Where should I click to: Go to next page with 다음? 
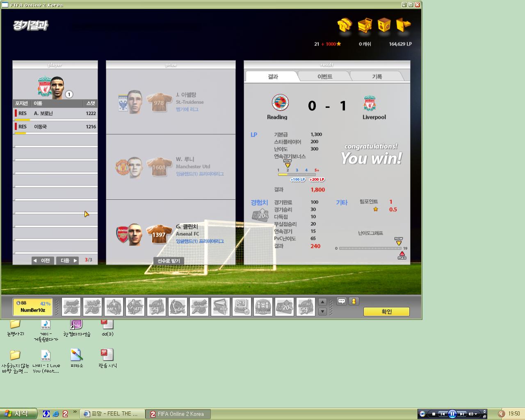tap(67, 260)
